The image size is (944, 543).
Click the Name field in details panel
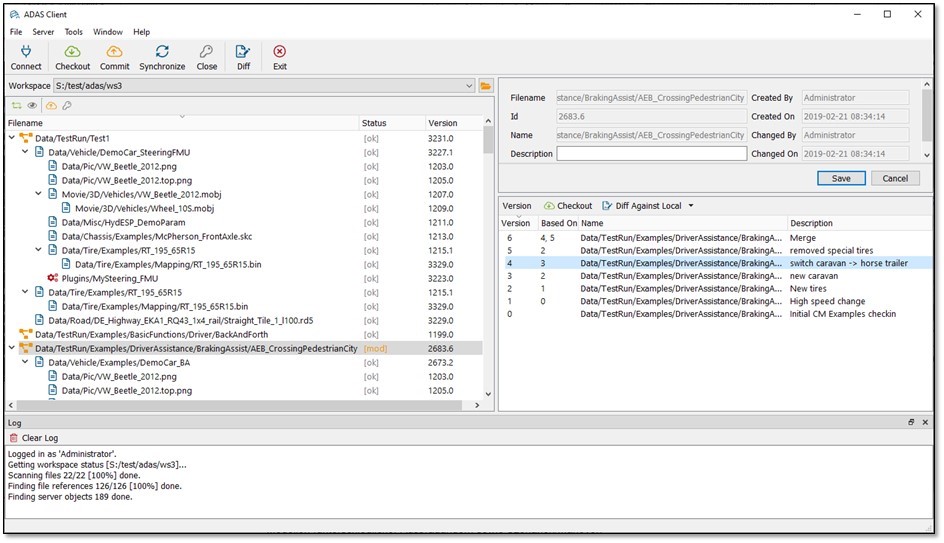click(651, 135)
